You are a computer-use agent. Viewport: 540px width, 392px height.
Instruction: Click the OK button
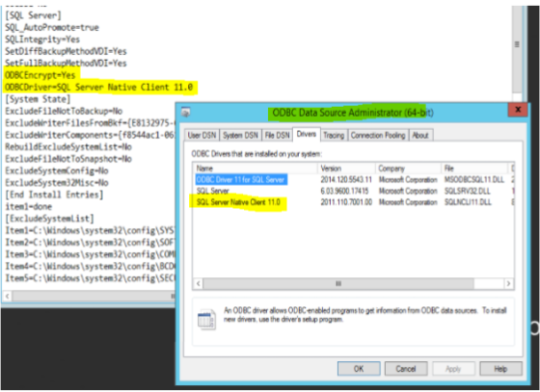click(x=359, y=369)
